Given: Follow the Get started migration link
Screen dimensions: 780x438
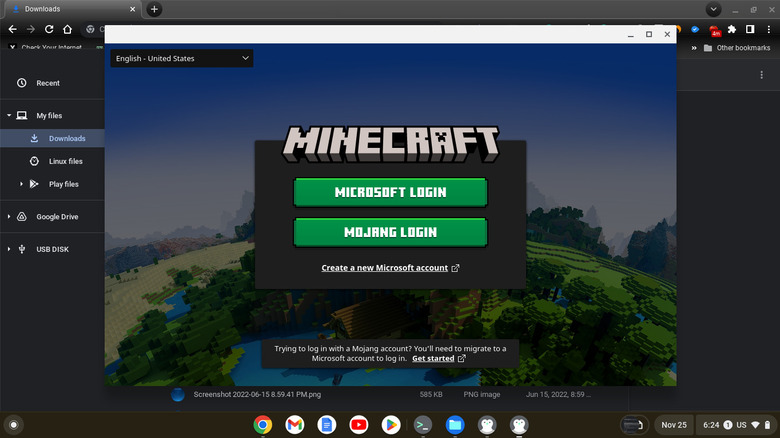Looking at the screenshot, I should click(438, 358).
